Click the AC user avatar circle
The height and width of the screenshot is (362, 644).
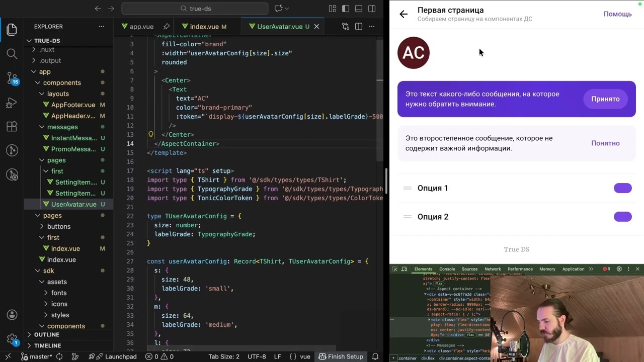click(414, 53)
